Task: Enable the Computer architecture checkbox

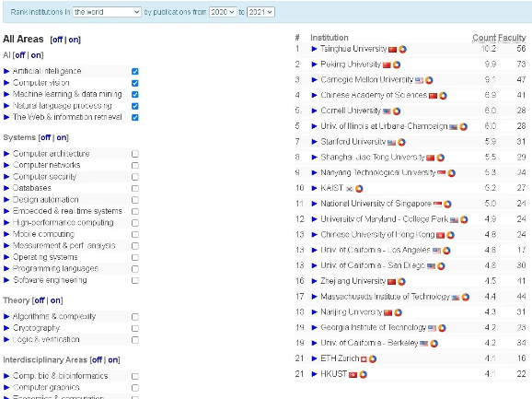Action: click(x=135, y=154)
